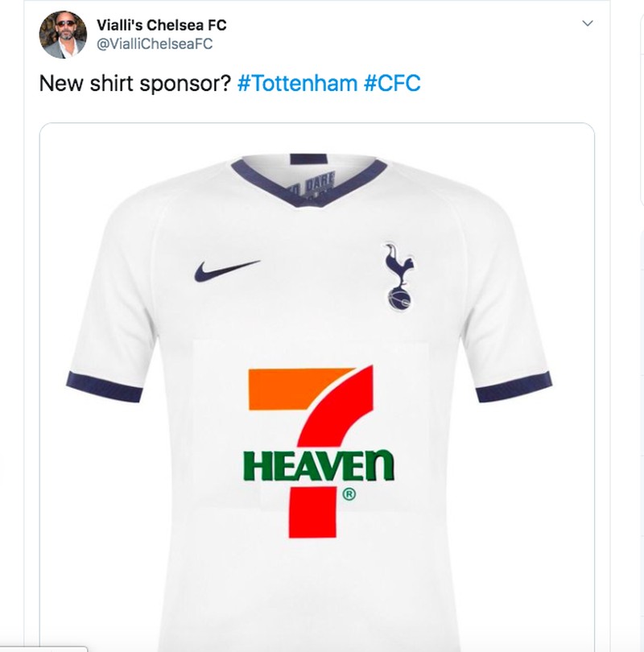Viewport: 644px width, 652px height.
Task: Click the navy tab behind the collar
Action: coord(308,159)
